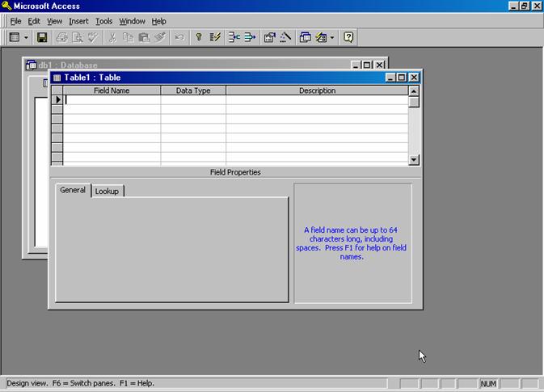544x392 pixels.
Task: Click the Description column header
Action: 317,91
